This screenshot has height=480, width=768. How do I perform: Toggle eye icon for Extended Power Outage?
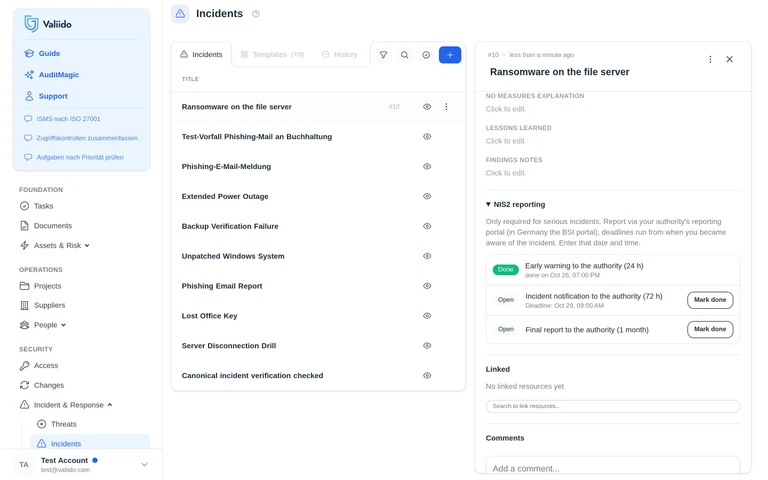pyautogui.click(x=427, y=196)
